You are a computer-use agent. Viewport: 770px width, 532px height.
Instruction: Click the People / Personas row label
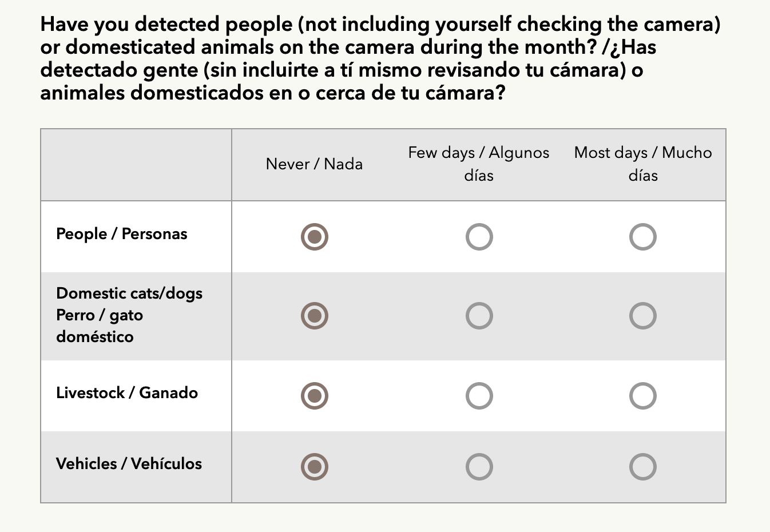122,234
